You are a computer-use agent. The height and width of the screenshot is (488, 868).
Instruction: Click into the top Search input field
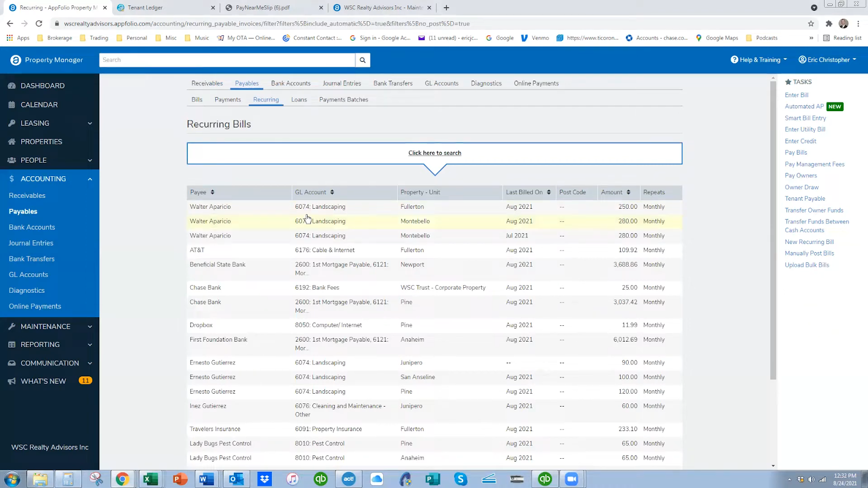click(227, 60)
